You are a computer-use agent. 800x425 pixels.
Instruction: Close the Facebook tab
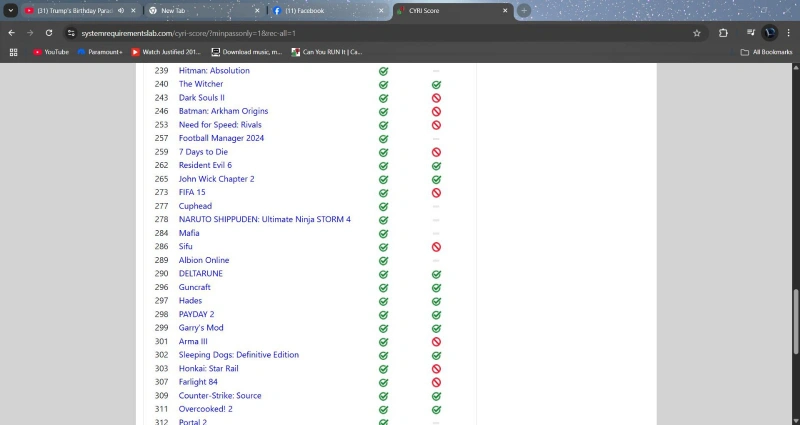(381, 11)
